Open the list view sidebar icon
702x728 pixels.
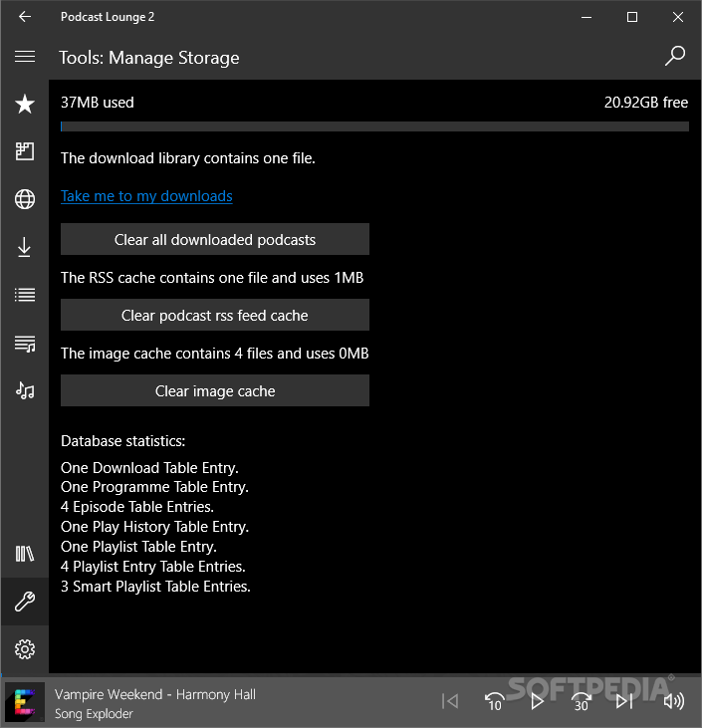25,295
